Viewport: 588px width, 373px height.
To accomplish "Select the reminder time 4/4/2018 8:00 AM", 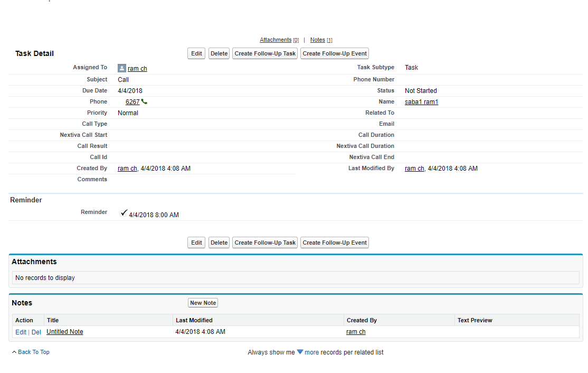I will click(x=154, y=215).
